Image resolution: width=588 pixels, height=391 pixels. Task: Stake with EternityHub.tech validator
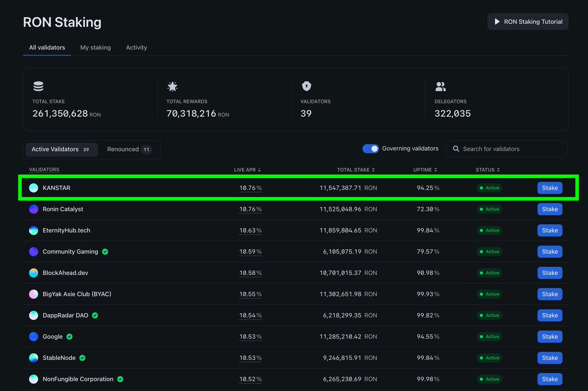tap(550, 231)
